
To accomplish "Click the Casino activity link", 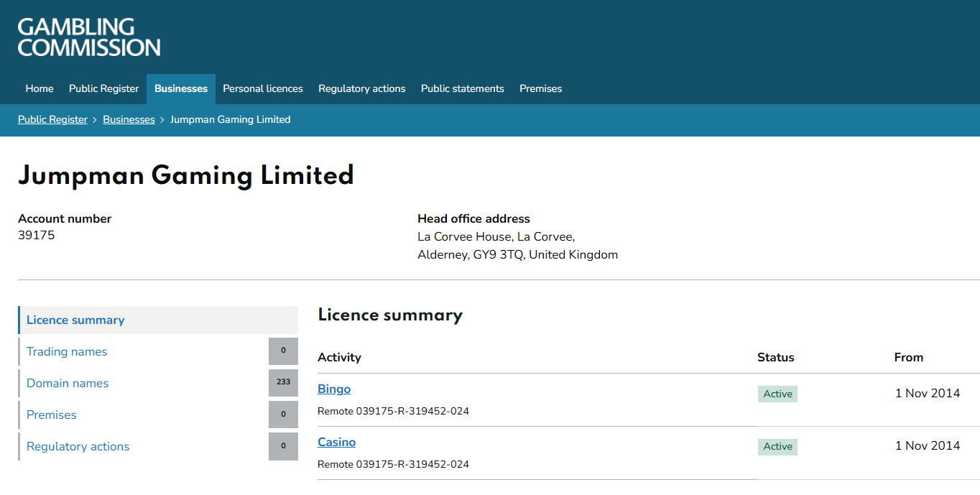I will [336, 443].
